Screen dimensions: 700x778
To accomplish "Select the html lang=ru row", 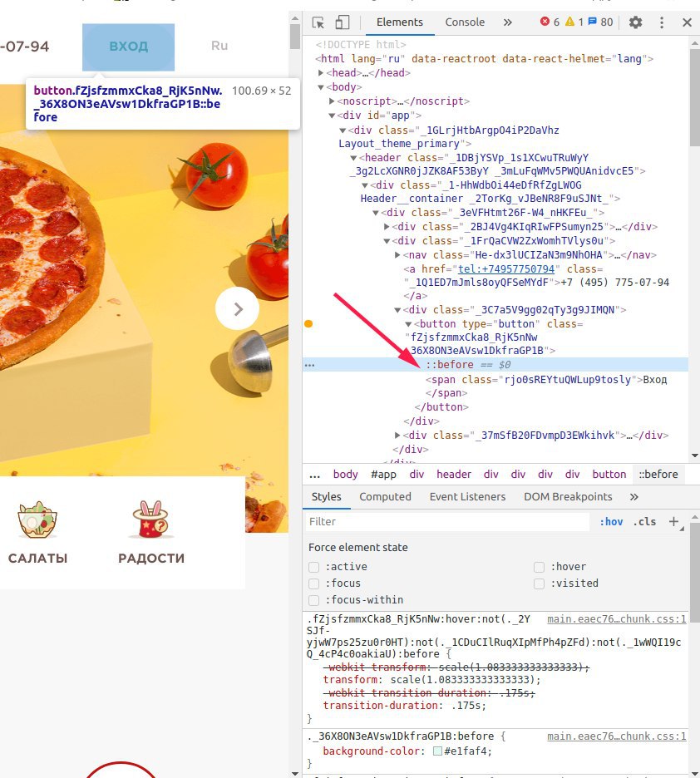I will click(x=484, y=58).
